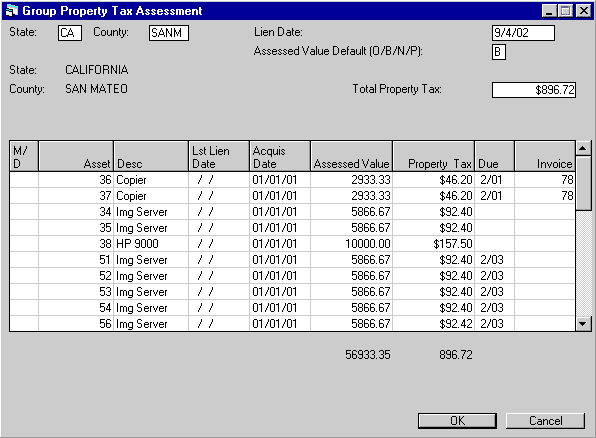Select the Lst Lien Date column header
This screenshot has width=596, height=438.
[x=219, y=156]
